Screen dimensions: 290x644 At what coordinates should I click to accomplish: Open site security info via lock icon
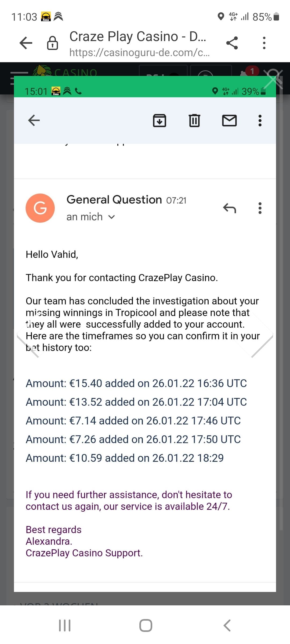click(x=52, y=43)
